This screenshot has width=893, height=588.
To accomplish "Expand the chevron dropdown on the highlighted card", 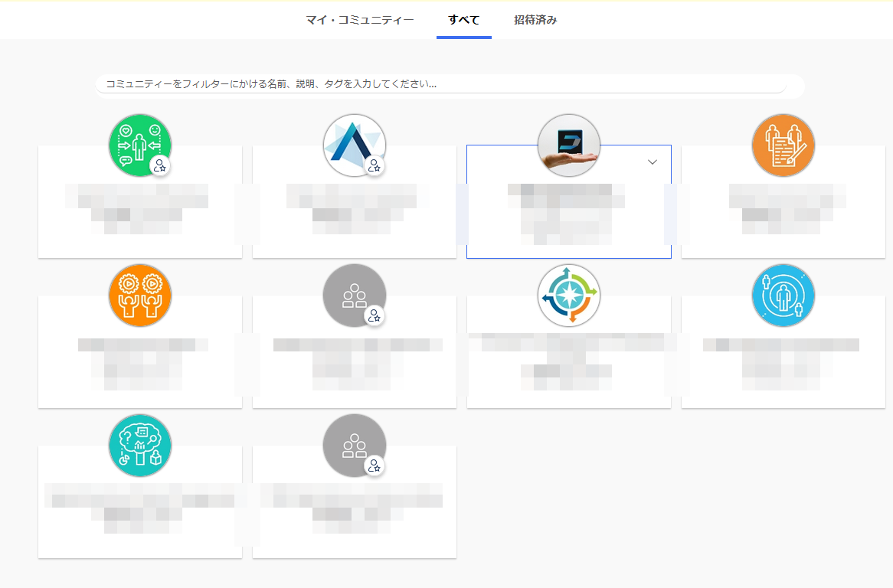I will [653, 162].
